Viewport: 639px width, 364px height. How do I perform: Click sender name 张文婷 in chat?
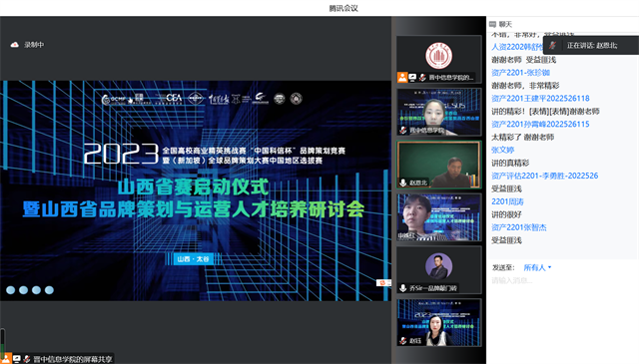[503, 150]
